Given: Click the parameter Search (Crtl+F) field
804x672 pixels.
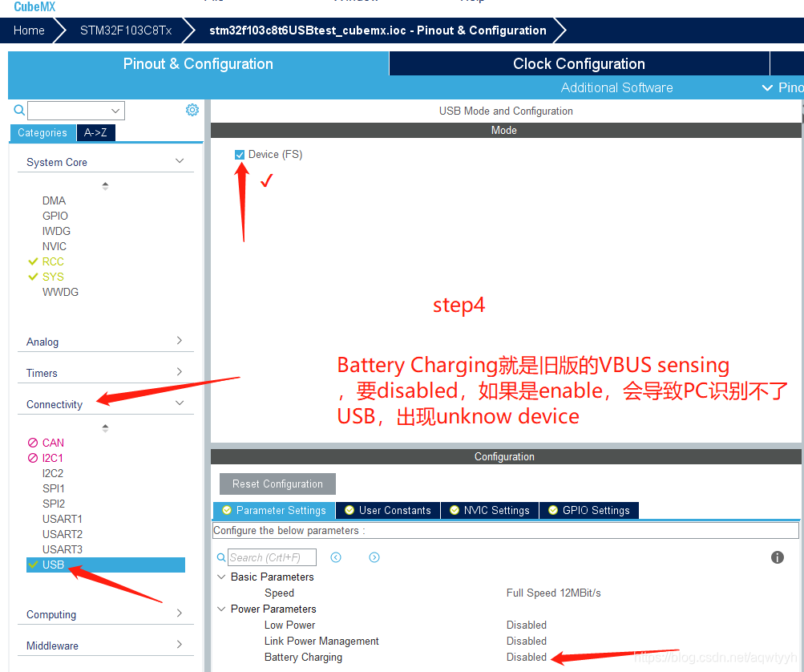Looking at the screenshot, I should (x=273, y=557).
